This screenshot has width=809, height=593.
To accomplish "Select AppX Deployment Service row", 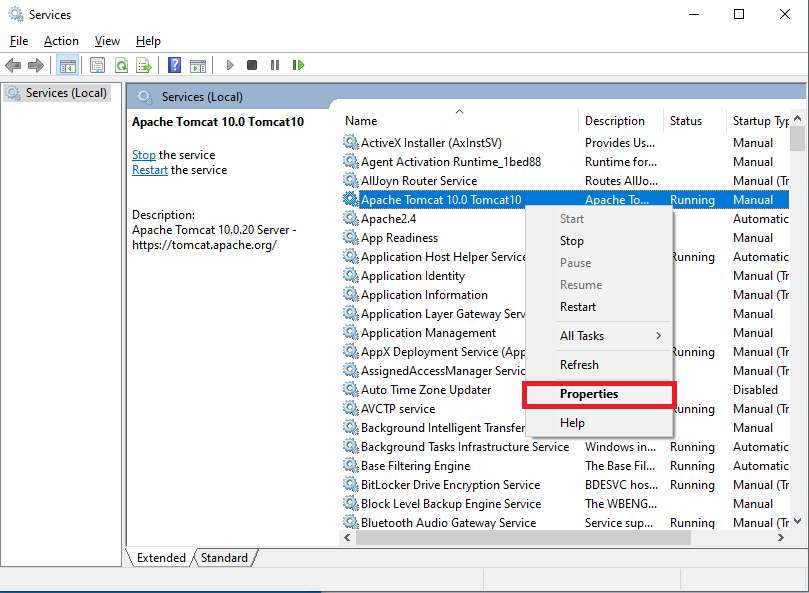I will coord(443,351).
